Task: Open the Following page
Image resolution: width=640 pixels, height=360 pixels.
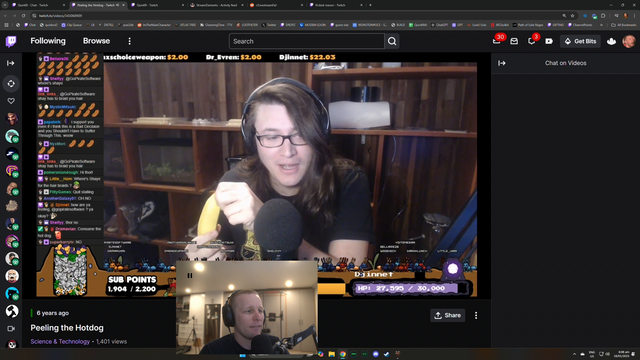Action: coord(48,41)
